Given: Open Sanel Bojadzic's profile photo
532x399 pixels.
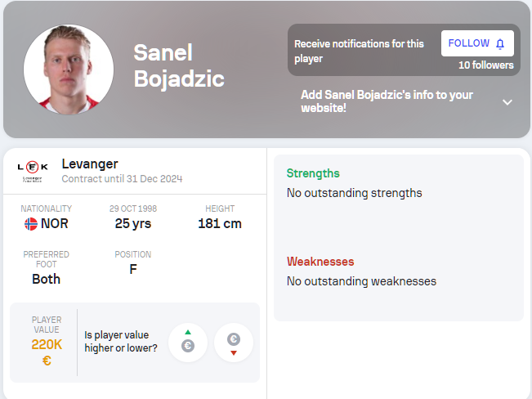Looking at the screenshot, I should point(69,69).
